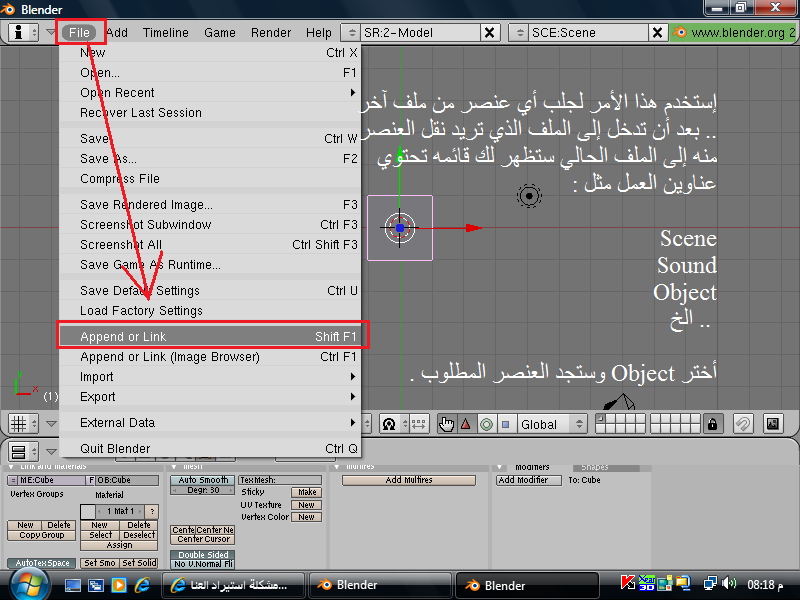
Task: Click Make button next to Sticky
Action: pyautogui.click(x=307, y=492)
